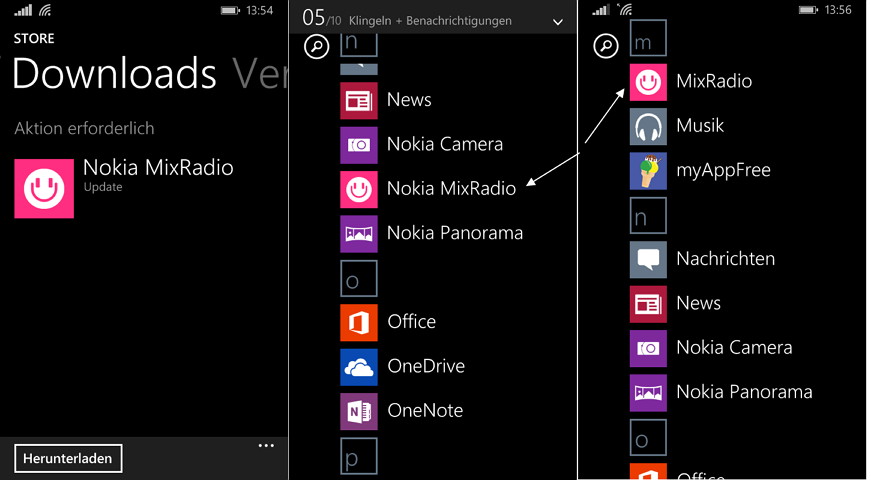This screenshot has height=480, width=871.
Task: Tap the OneNote label
Action: point(426,411)
